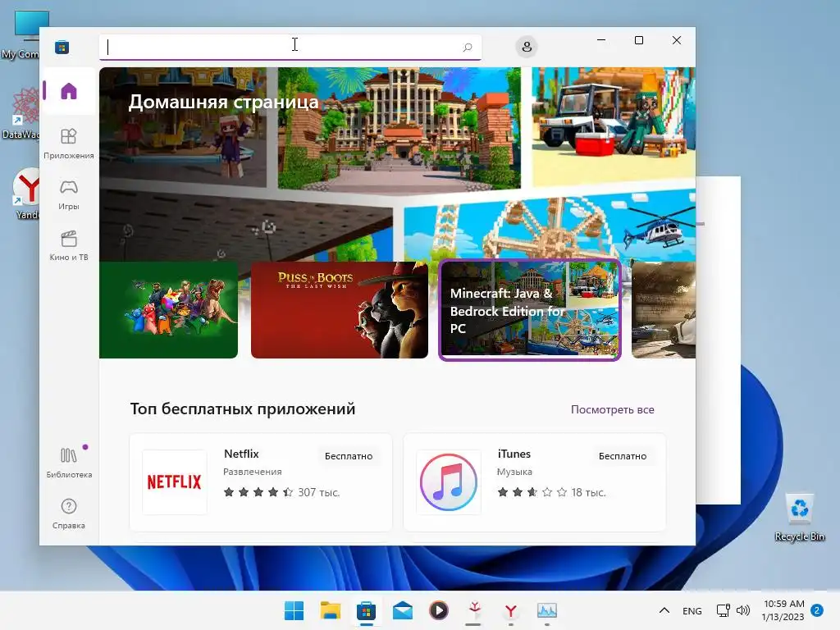Open the Mail app from taskbar
The height and width of the screenshot is (630, 840).
click(402, 610)
